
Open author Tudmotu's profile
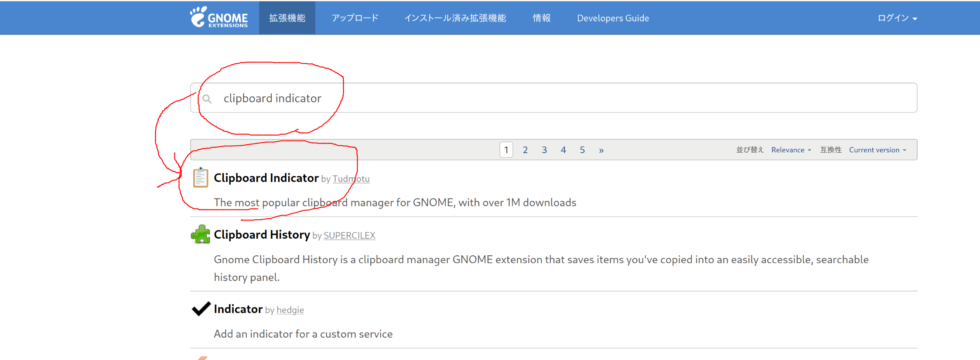tap(351, 179)
